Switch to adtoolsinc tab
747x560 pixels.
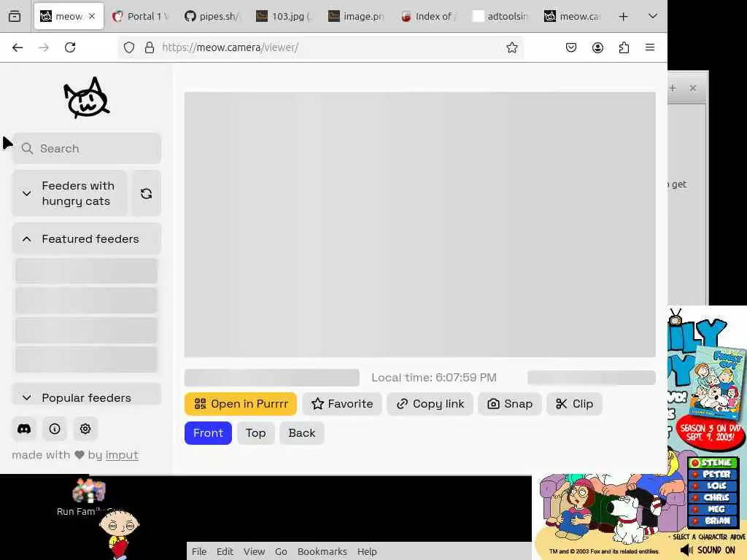(500, 16)
